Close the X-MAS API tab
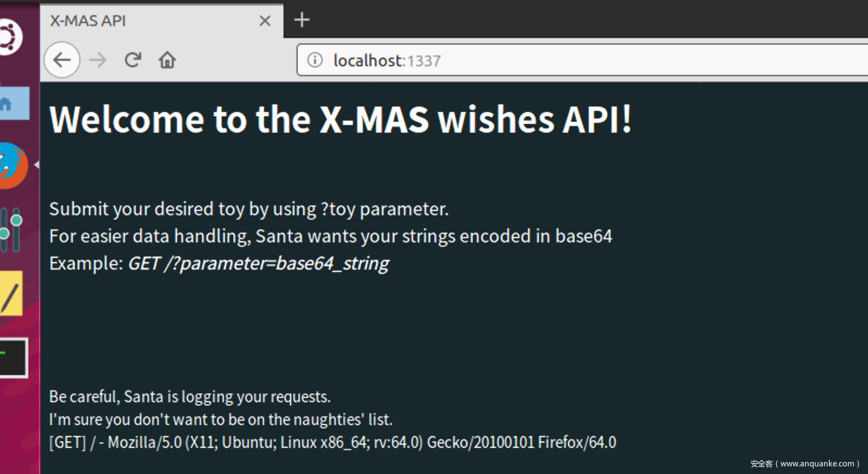This screenshot has width=868, height=474. [x=265, y=21]
